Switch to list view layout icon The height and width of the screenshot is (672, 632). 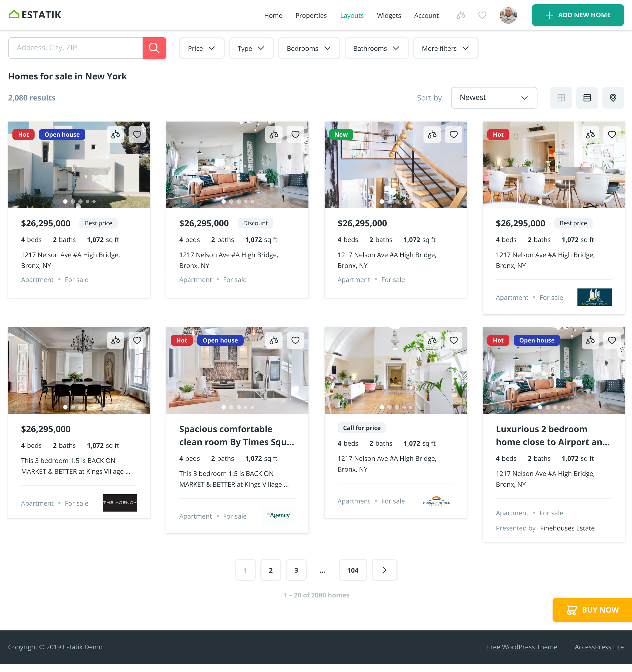coord(587,98)
